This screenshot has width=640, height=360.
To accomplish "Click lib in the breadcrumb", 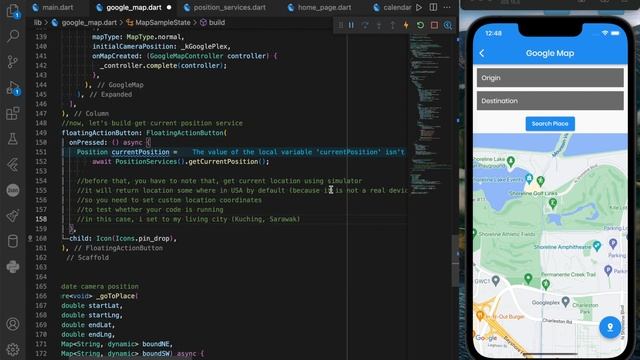I will point(38,22).
